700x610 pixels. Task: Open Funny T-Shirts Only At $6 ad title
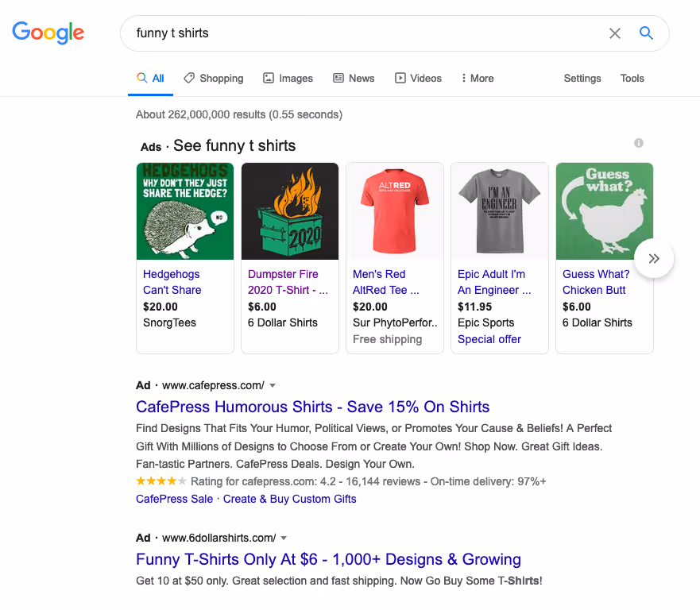pos(328,560)
